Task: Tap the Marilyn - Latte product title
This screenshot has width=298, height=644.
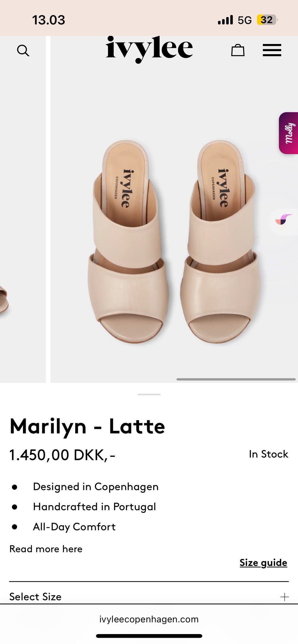Action: click(x=87, y=426)
